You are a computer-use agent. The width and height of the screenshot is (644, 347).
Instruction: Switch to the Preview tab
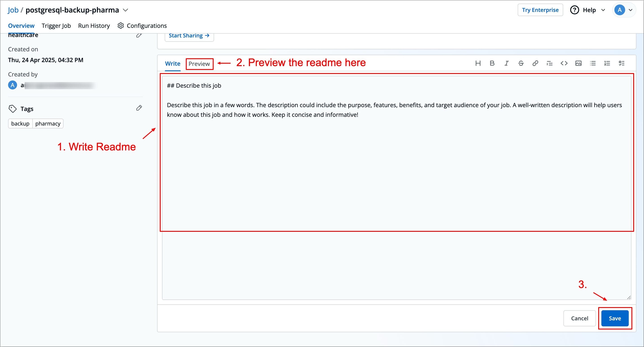[x=199, y=64]
